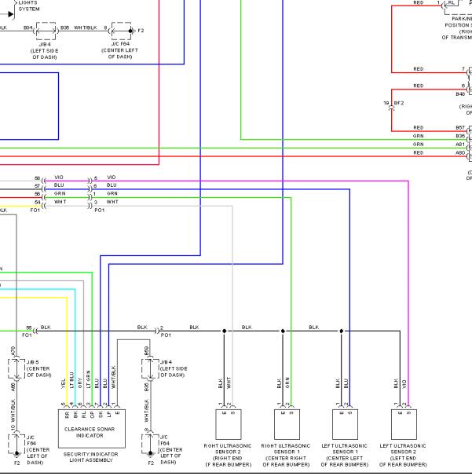
Task: Click the vertical GRY wire label
Action: coord(80,383)
